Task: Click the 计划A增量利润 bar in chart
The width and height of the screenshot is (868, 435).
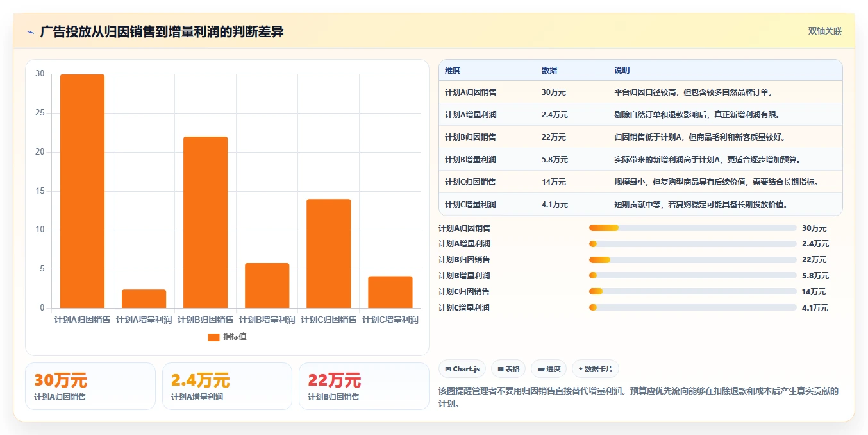Action: pyautogui.click(x=144, y=299)
